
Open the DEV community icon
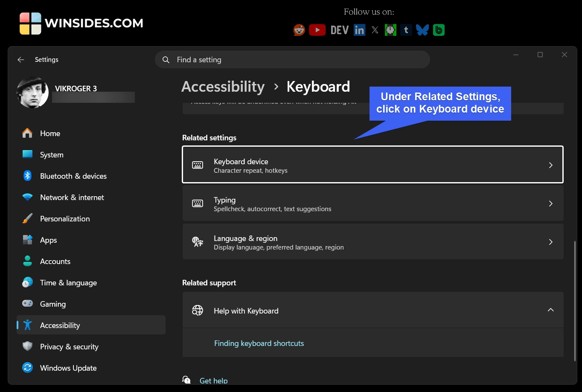tap(340, 30)
